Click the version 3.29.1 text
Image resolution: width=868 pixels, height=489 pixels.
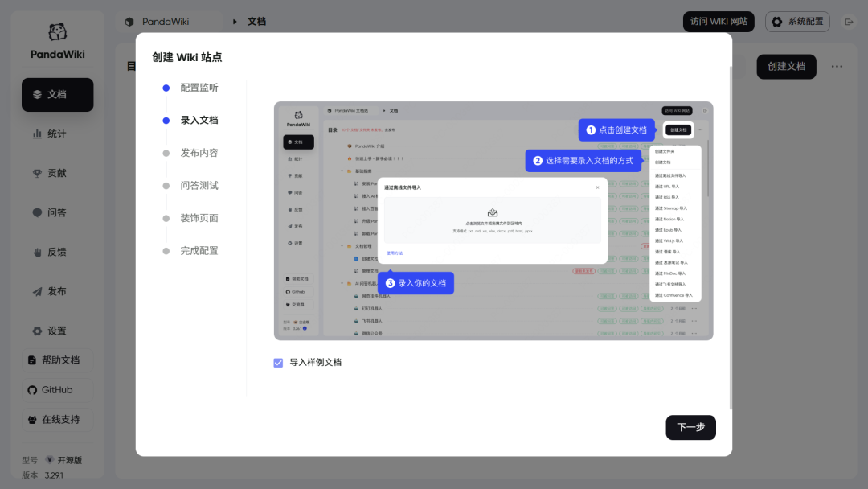tap(54, 475)
